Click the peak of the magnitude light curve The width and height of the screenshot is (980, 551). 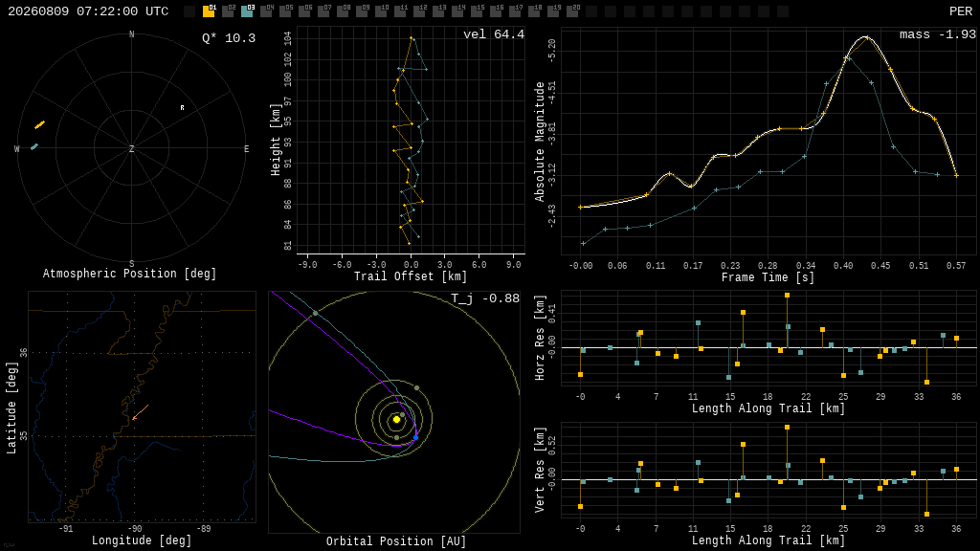click(x=866, y=37)
